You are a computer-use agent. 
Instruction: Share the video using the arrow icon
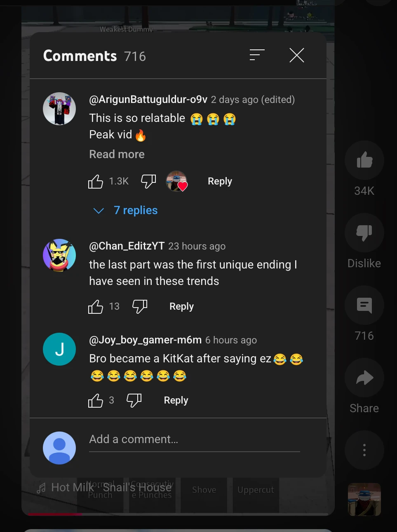(x=364, y=378)
